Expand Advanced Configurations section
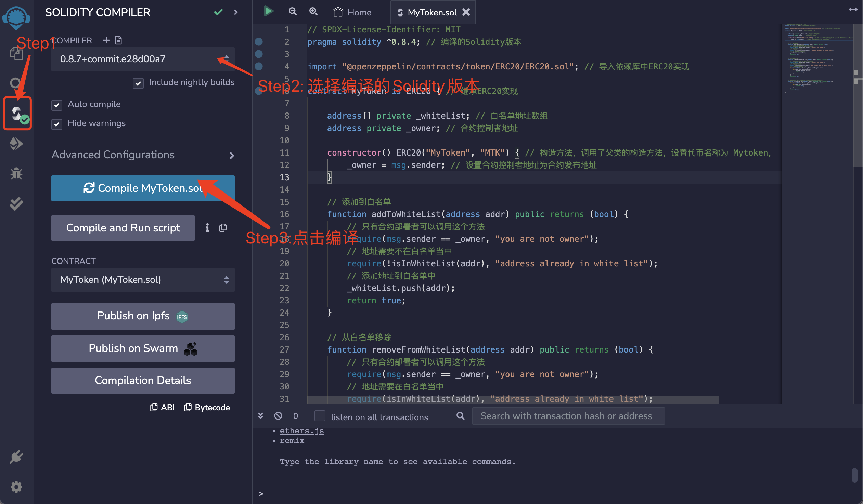This screenshot has width=863, height=504. (x=143, y=155)
